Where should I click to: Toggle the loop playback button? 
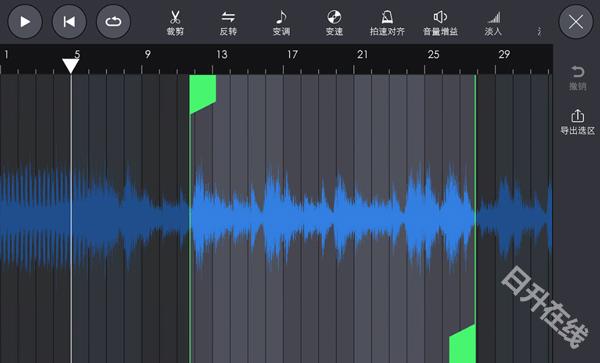tap(113, 21)
